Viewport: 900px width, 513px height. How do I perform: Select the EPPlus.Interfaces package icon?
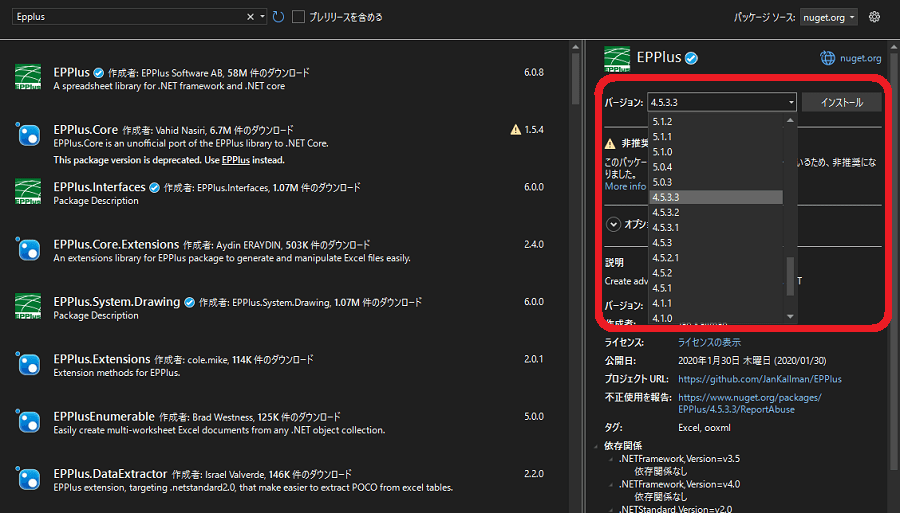point(28,192)
